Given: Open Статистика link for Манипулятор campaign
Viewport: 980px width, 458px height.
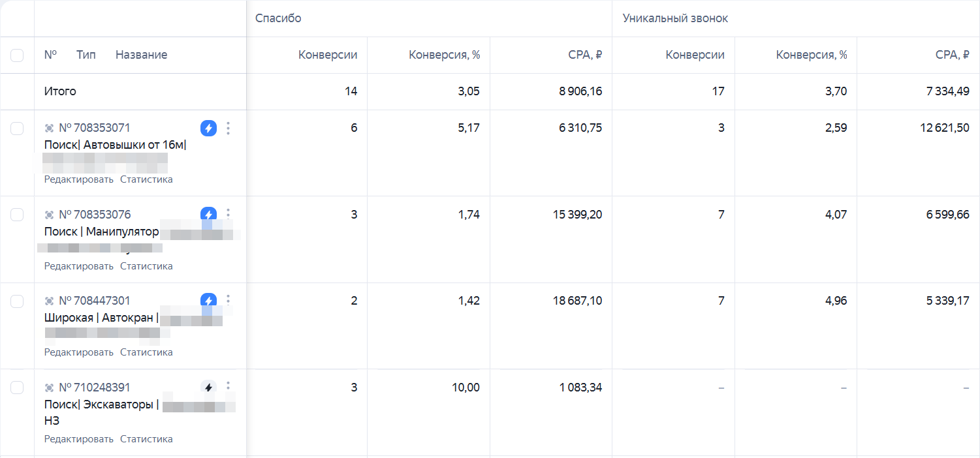Looking at the screenshot, I should [146, 266].
